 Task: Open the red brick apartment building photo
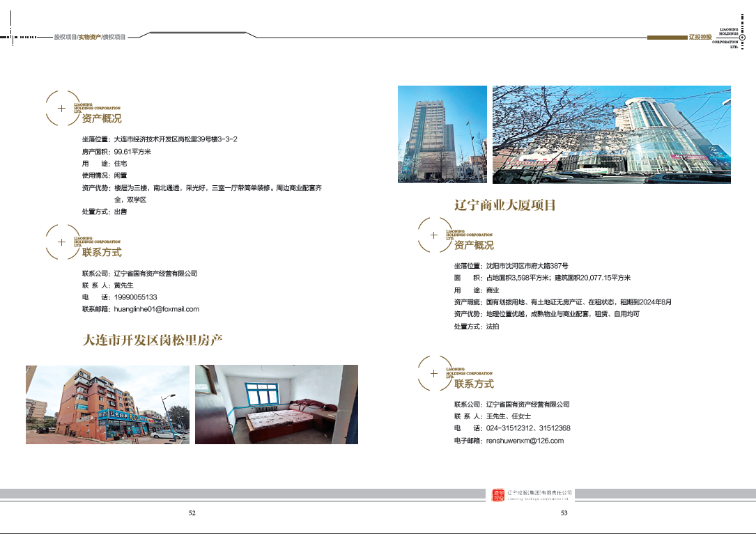pos(107,405)
